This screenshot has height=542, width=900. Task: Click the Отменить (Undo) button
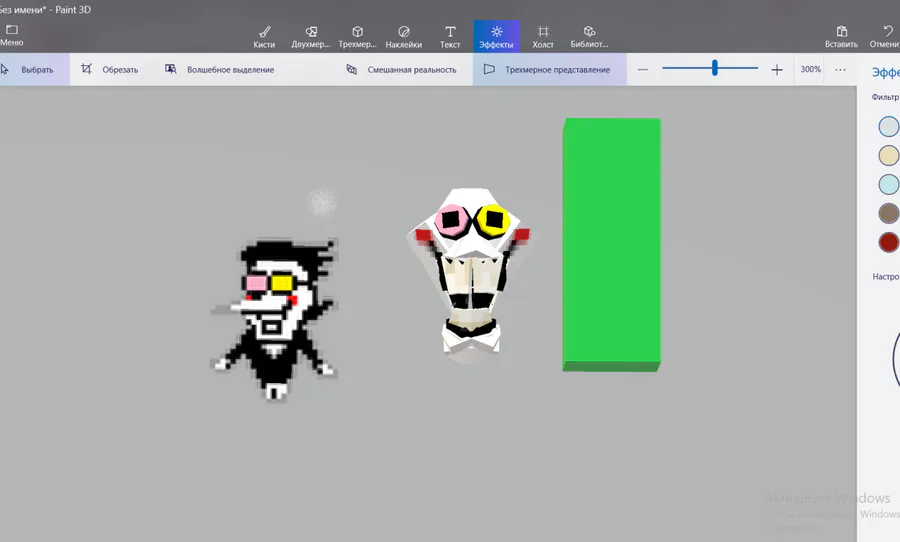pyautogui.click(x=885, y=37)
